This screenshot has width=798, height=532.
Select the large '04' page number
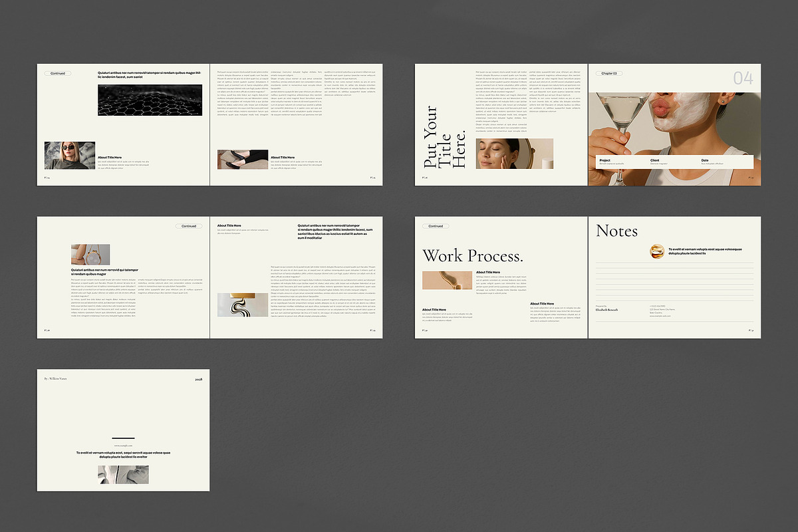[x=743, y=78]
